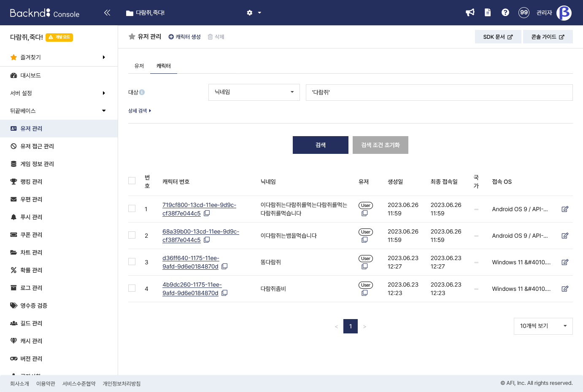
Task: Copy character number 68a39b00-13cd-11ee-9d9c-cf38f7e044c5
Action: (207, 240)
